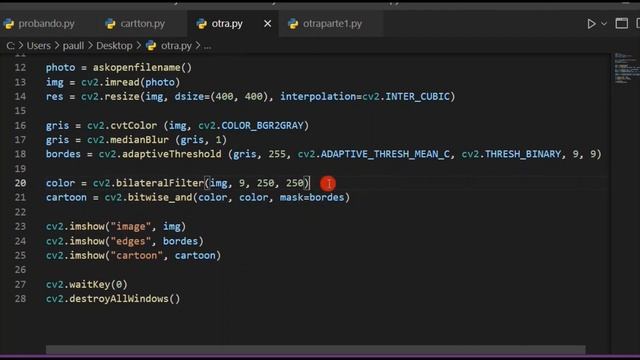Screen dimensions: 640x360
Task: Open the Desktop breadcrumb segment
Action: (114, 45)
